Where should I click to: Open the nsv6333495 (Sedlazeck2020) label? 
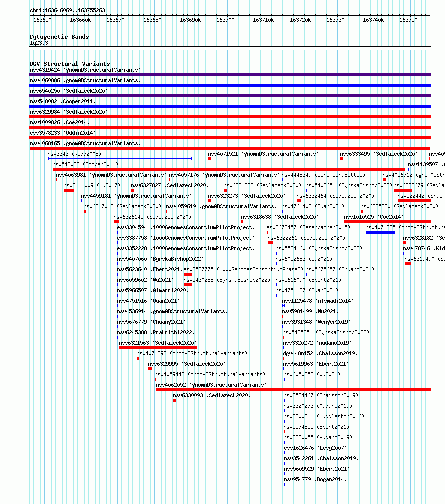(x=379, y=154)
